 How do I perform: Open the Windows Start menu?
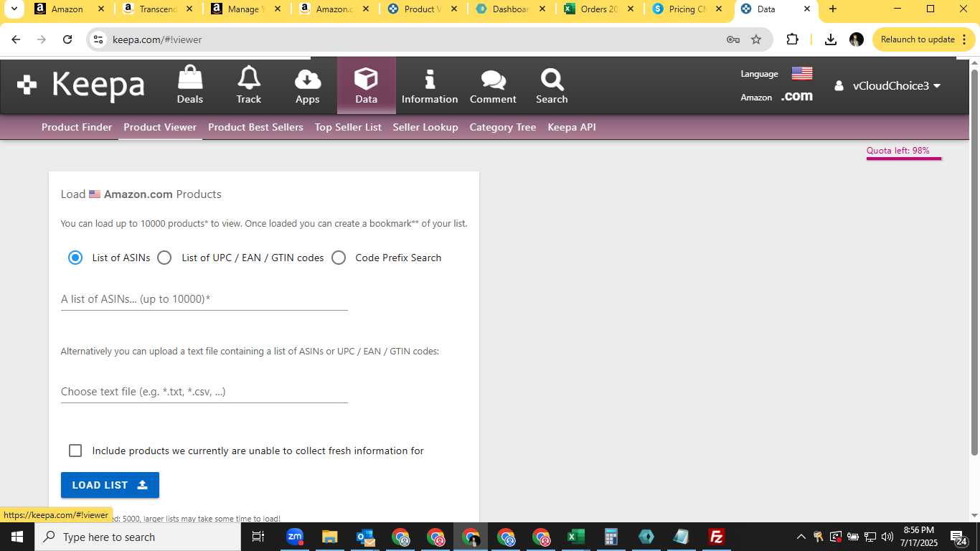click(x=17, y=537)
